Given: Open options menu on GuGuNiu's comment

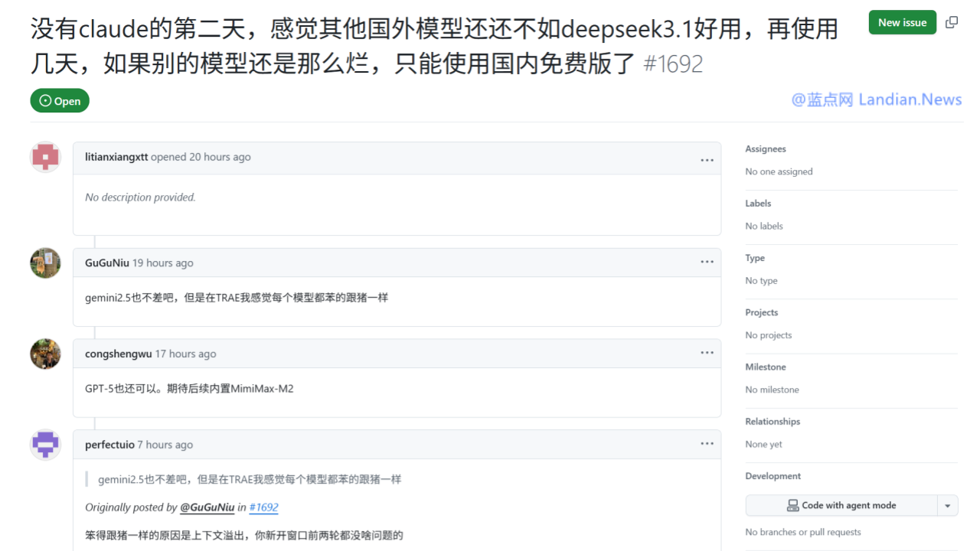Looking at the screenshot, I should 707,262.
